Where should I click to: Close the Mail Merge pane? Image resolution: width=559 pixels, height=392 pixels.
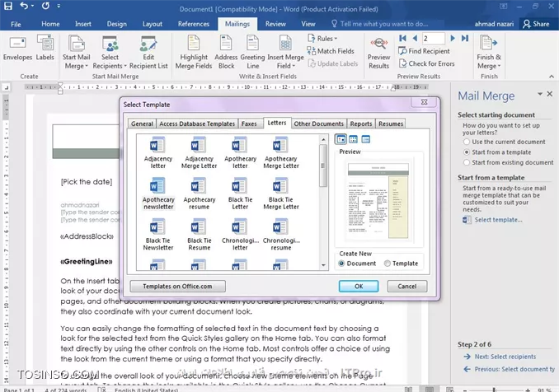550,94
